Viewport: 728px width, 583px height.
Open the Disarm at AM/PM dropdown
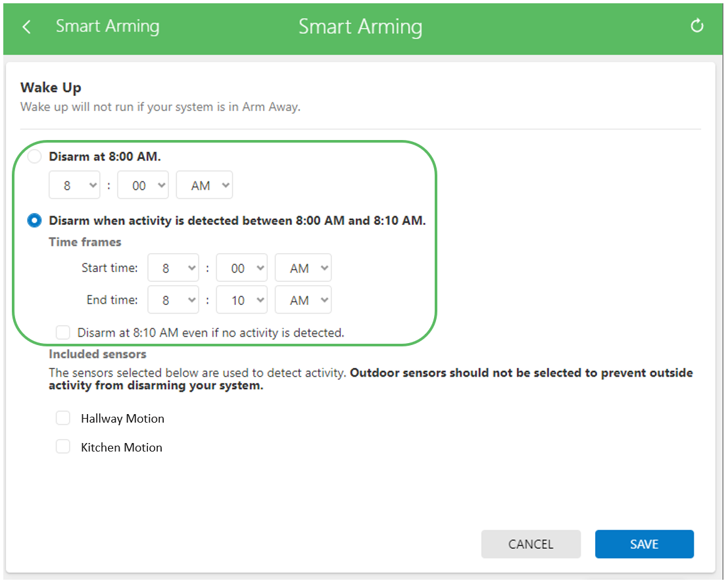pos(205,185)
